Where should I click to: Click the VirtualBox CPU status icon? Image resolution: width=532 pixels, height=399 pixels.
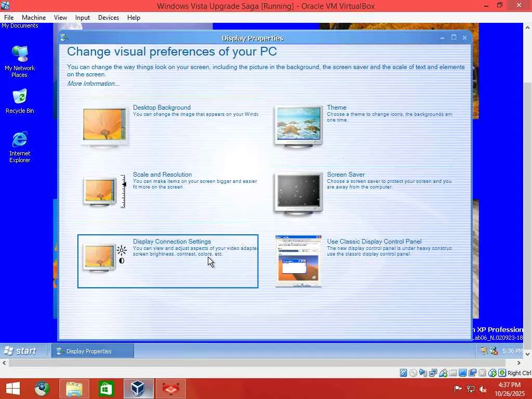482,373
